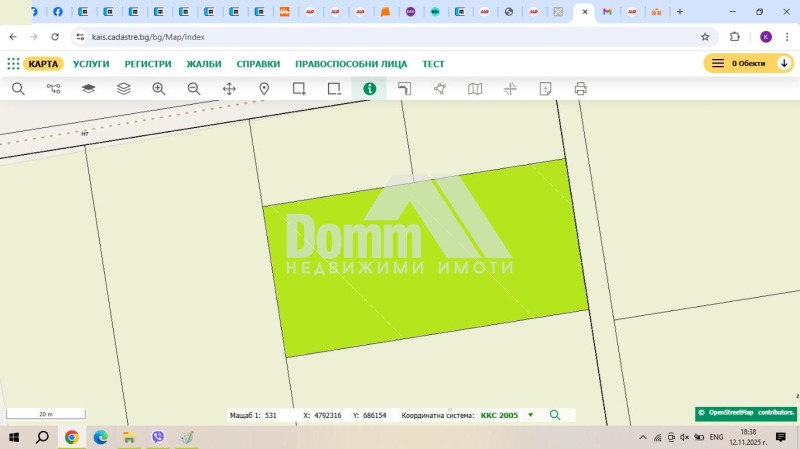Viewport: 800px width, 449px height.
Task: Click the location pin tool
Action: 264,88
